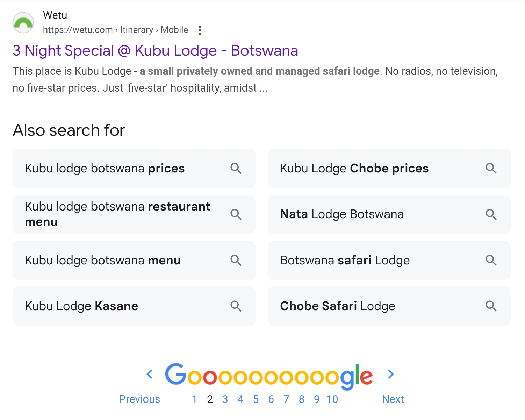525x420 pixels.
Task: Click the magnifier icon beside 'Kubu lodge botswana prices'
Action: click(236, 169)
